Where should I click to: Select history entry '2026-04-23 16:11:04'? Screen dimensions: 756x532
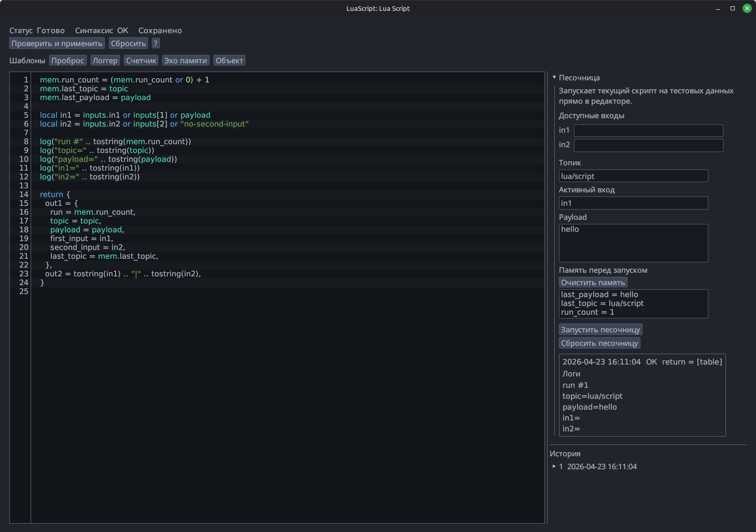click(x=602, y=467)
